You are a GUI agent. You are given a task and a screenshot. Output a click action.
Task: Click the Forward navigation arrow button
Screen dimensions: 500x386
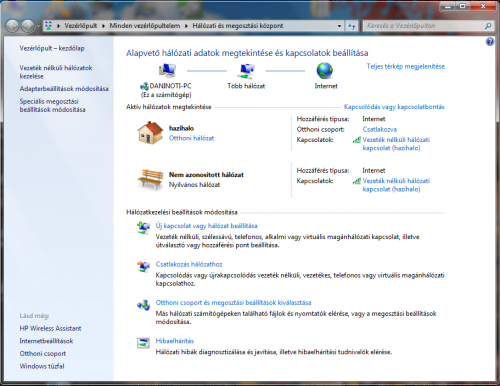click(x=28, y=26)
